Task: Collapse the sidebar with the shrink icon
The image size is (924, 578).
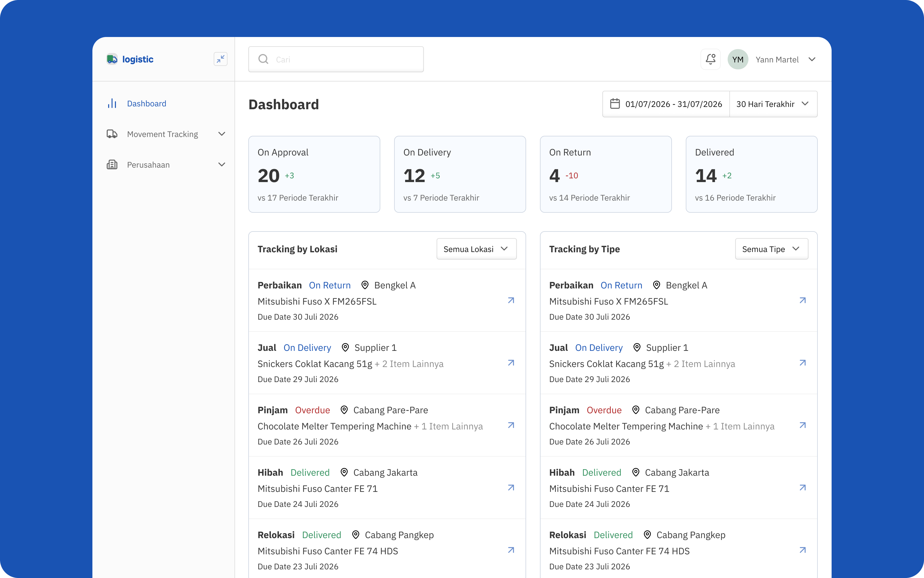Action: tap(220, 59)
